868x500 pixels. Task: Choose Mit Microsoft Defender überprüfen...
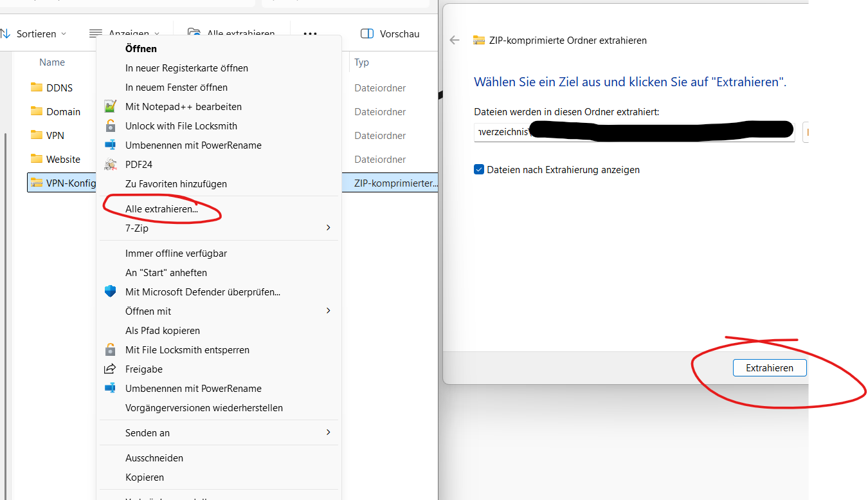point(219,292)
